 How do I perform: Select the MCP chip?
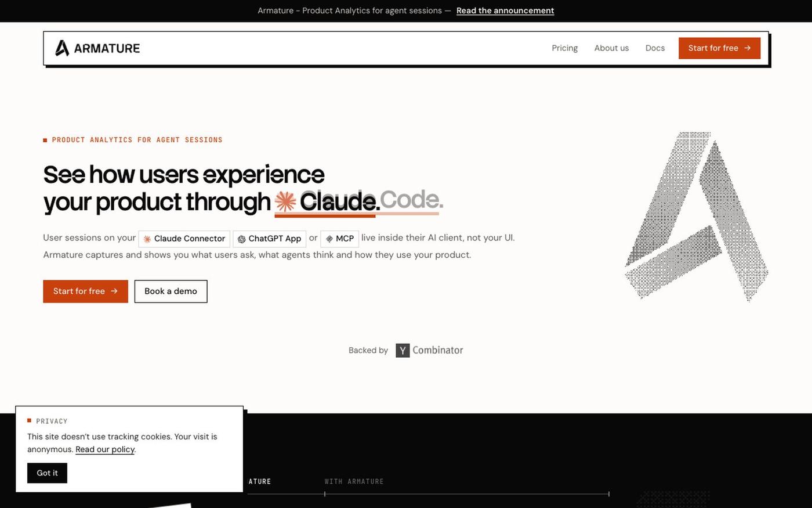pyautogui.click(x=339, y=239)
